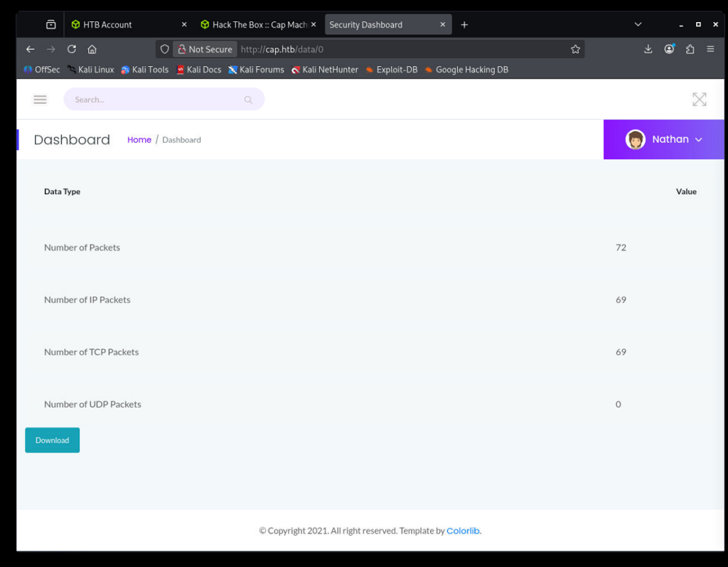
Task: Follow the Colorlib footer link
Action: (x=463, y=531)
